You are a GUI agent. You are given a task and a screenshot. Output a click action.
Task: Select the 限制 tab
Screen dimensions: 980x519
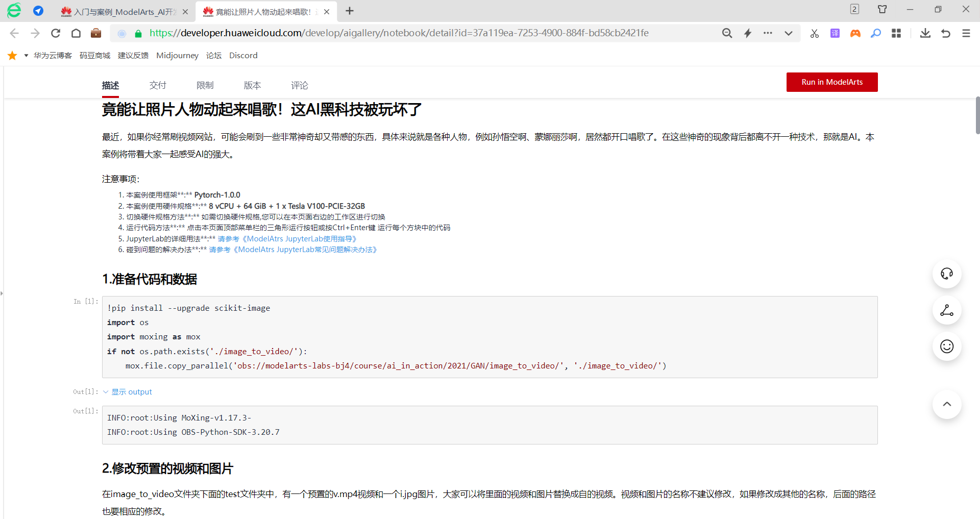[205, 85]
